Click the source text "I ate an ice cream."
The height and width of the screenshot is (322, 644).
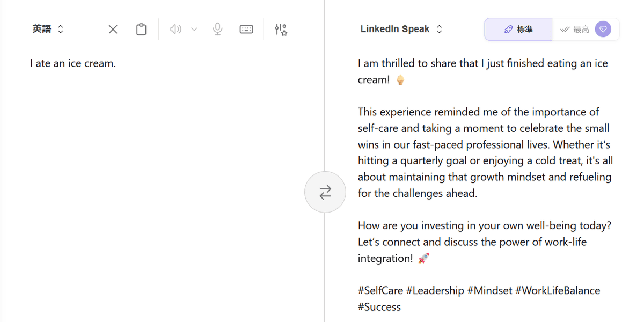pos(73,63)
